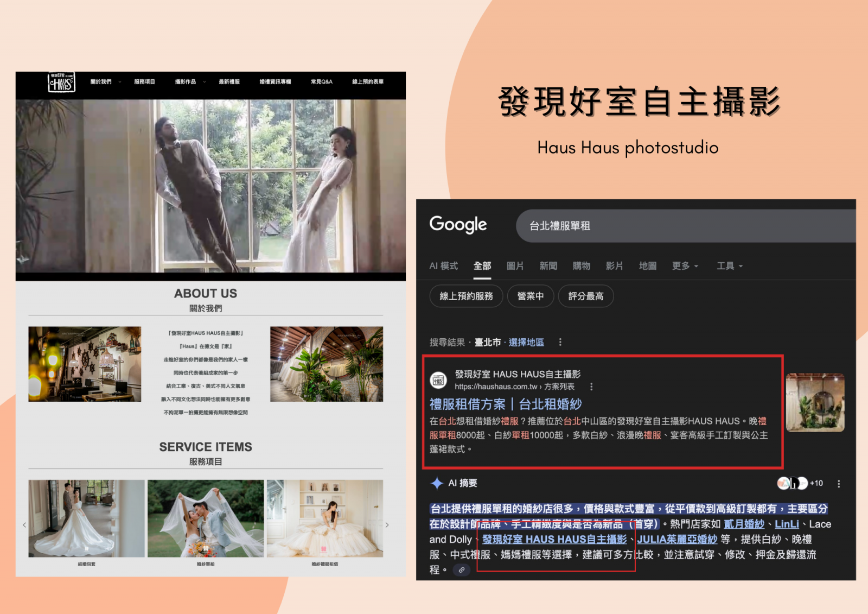Image resolution: width=868 pixels, height=614 pixels.
Task: Go to the previous slide in the service items carousel
Action: pos(24,525)
